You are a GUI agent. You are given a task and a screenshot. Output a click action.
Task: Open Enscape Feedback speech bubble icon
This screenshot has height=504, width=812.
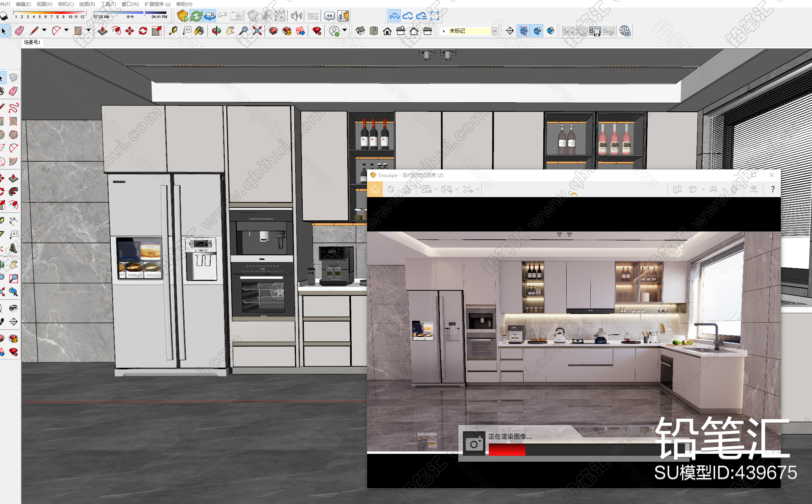(x=330, y=16)
